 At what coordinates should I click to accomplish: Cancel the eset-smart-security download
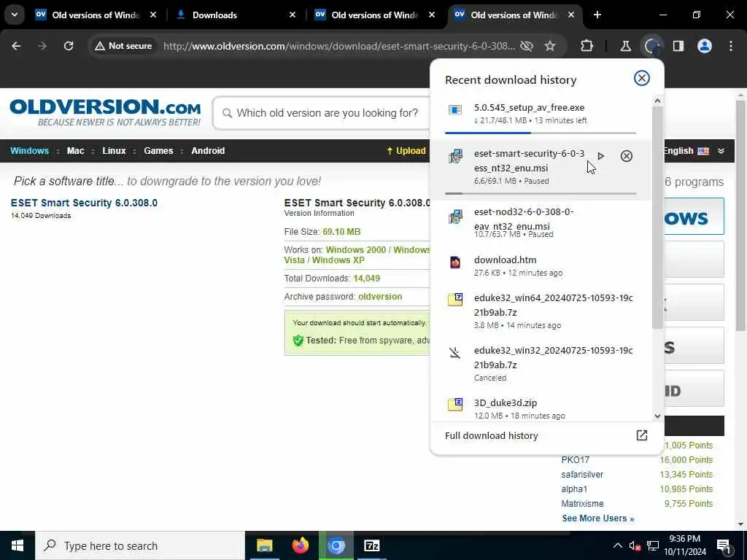[627, 156]
